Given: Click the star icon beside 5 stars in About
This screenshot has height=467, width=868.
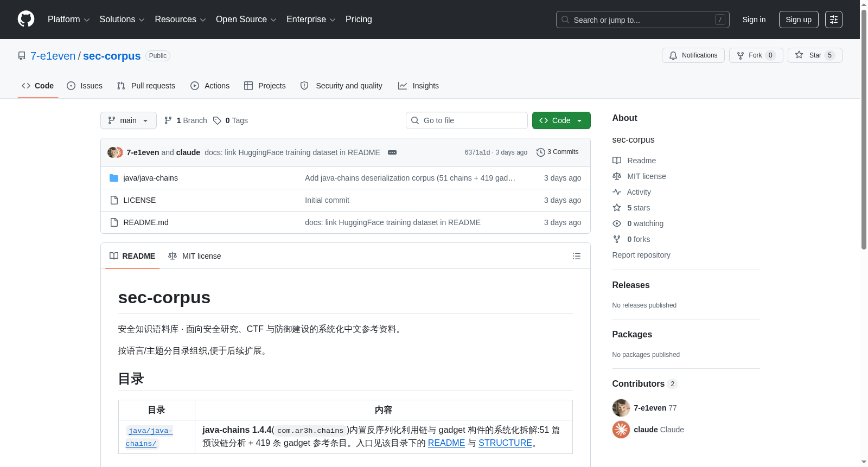Looking at the screenshot, I should pyautogui.click(x=617, y=208).
